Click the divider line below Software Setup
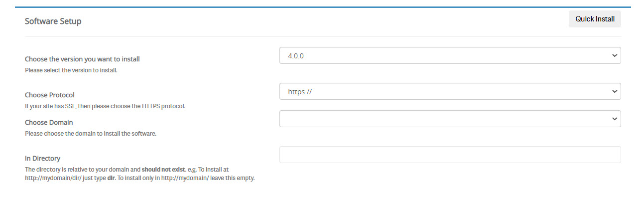 pos(323,36)
